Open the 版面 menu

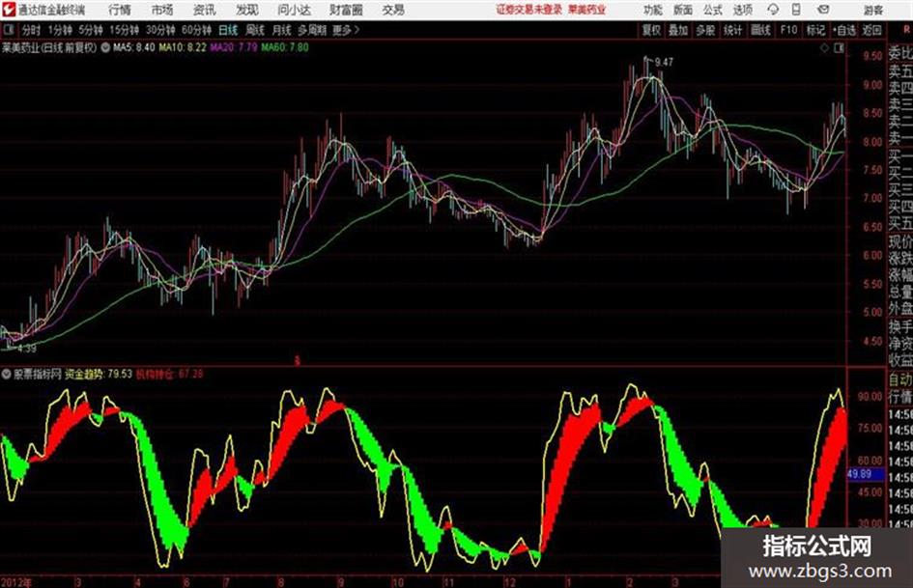(683, 10)
